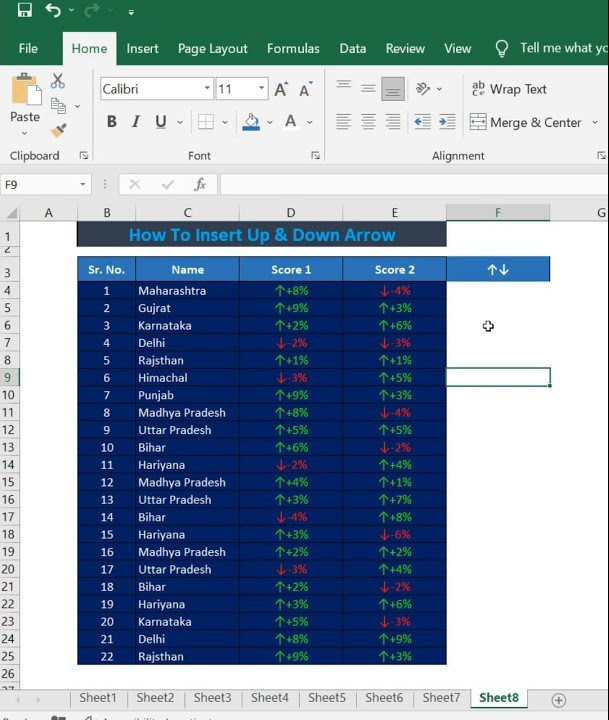
Task: Click Wrap Text button
Action: pos(509,89)
